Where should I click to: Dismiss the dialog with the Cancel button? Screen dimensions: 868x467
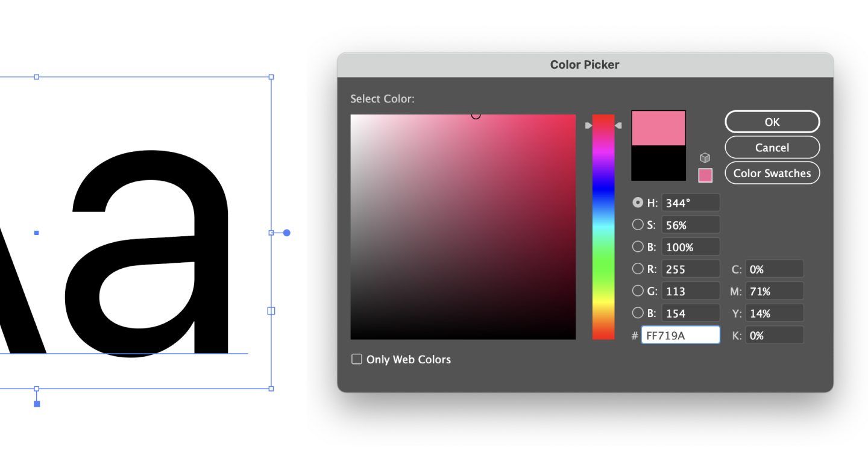772,147
